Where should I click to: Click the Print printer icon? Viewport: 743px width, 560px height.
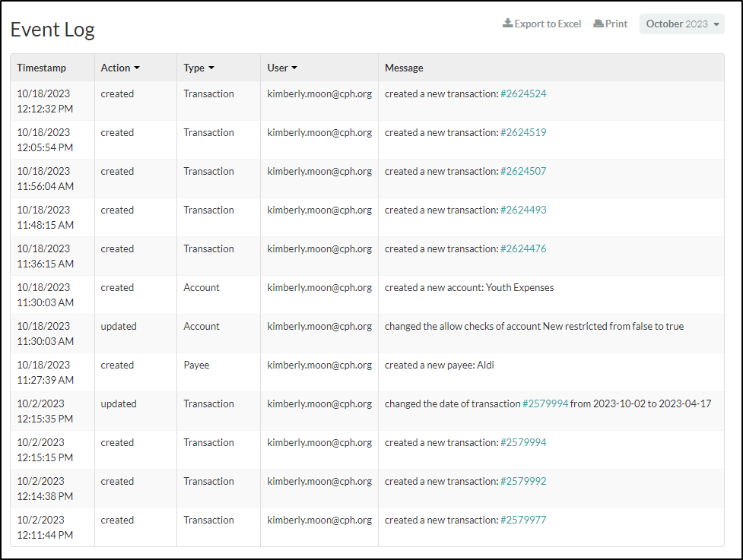tap(599, 24)
